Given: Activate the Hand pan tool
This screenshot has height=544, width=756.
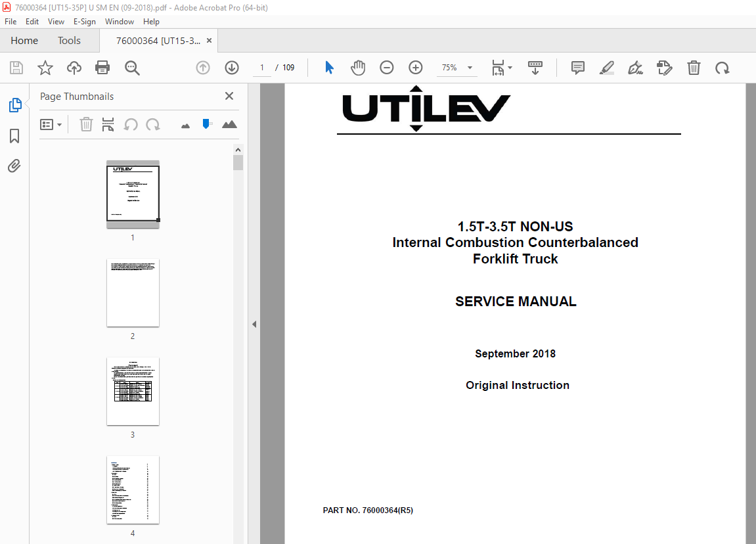Looking at the screenshot, I should click(x=358, y=68).
